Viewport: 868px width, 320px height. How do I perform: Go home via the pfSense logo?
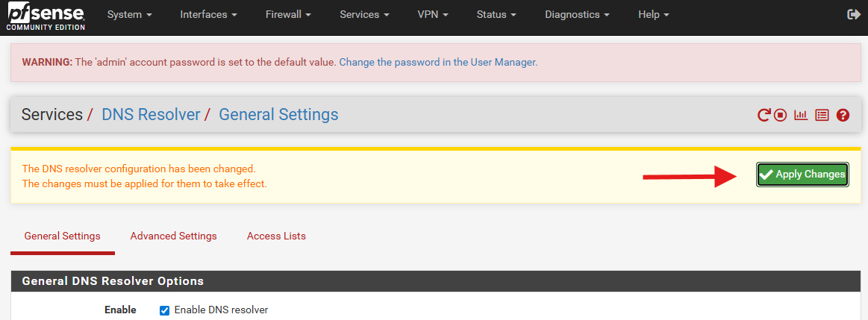(46, 16)
